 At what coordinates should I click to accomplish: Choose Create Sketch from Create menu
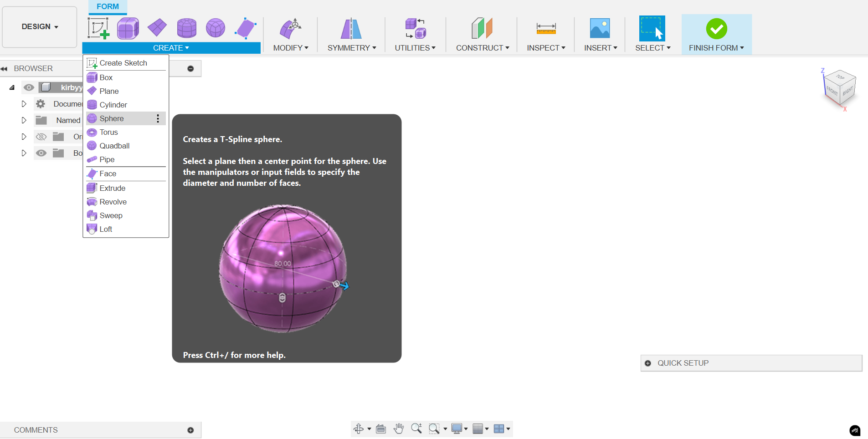coord(126,63)
